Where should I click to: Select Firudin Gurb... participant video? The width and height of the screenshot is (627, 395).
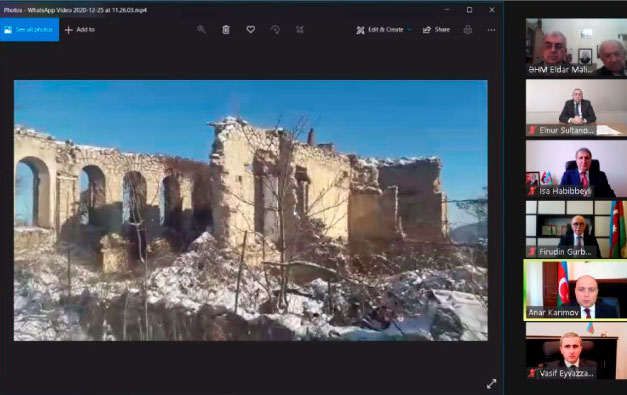click(576, 229)
